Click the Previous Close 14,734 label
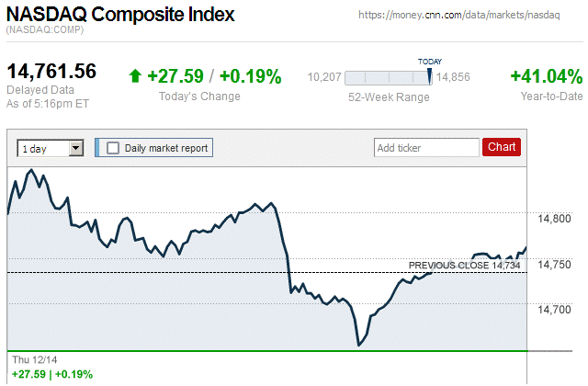This screenshot has width=588, height=386. click(464, 266)
